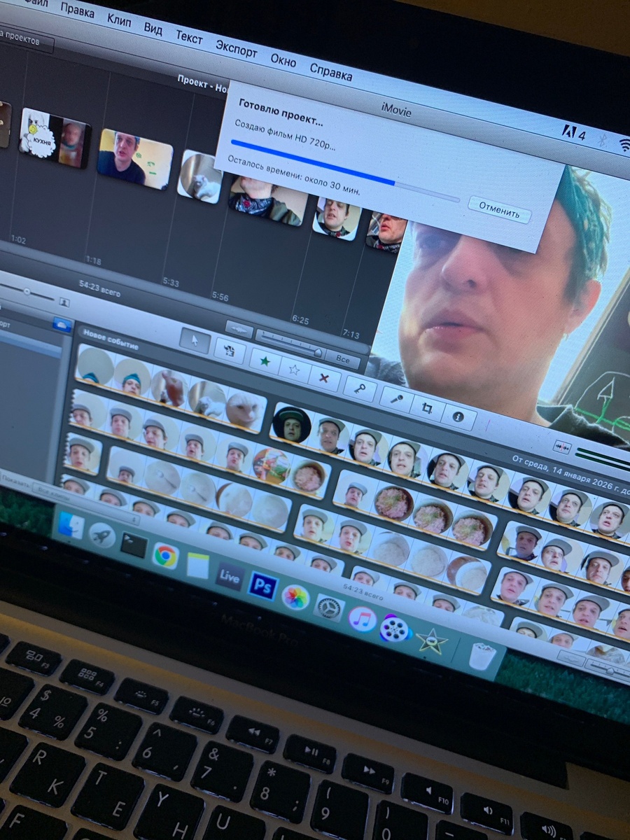Click the project zoom slider above event library

pyautogui.click(x=25, y=290)
